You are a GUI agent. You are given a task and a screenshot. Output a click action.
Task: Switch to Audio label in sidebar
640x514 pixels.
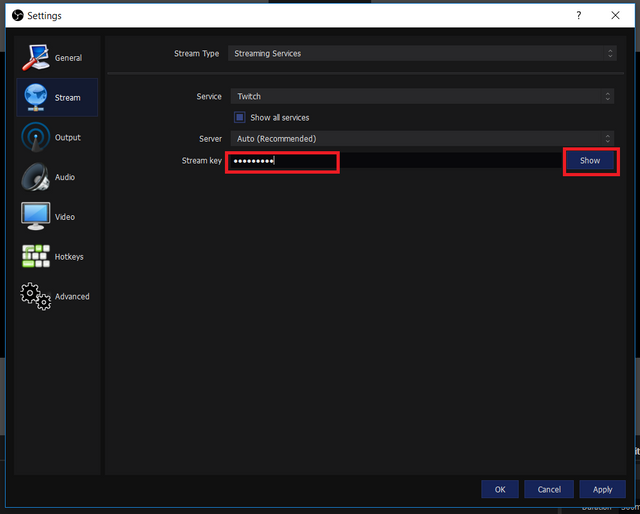[64, 177]
